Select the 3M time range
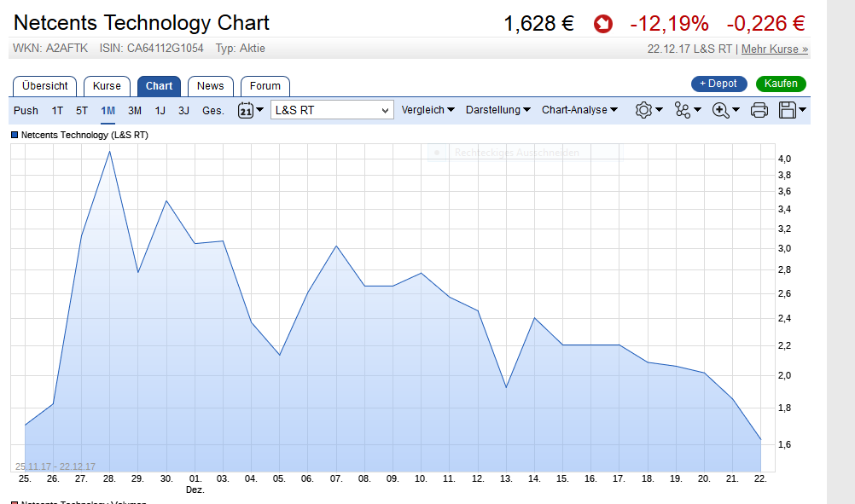The image size is (855, 504). 135,111
